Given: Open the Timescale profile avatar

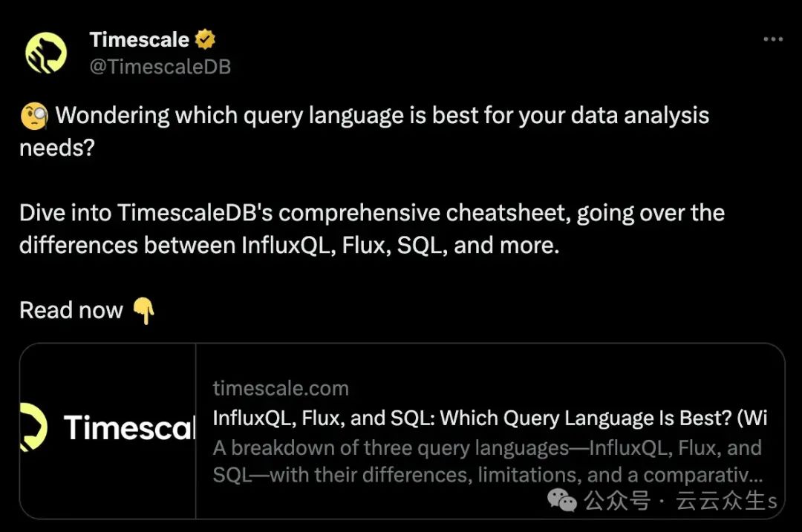Looking at the screenshot, I should tap(46, 53).
